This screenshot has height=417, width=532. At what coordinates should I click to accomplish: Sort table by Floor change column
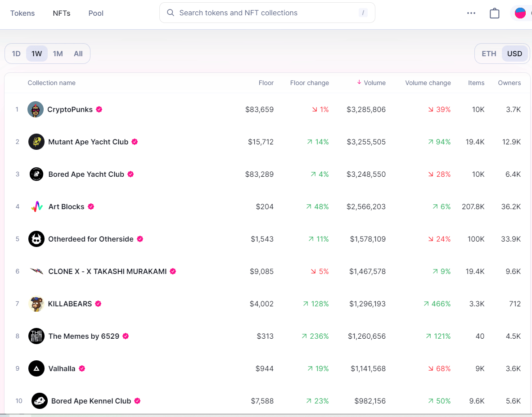click(309, 83)
